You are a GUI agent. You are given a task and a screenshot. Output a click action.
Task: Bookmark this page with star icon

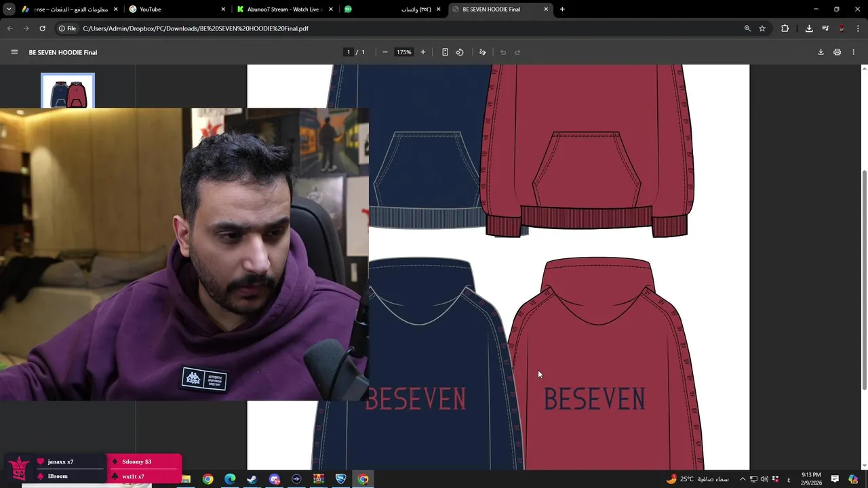762,28
